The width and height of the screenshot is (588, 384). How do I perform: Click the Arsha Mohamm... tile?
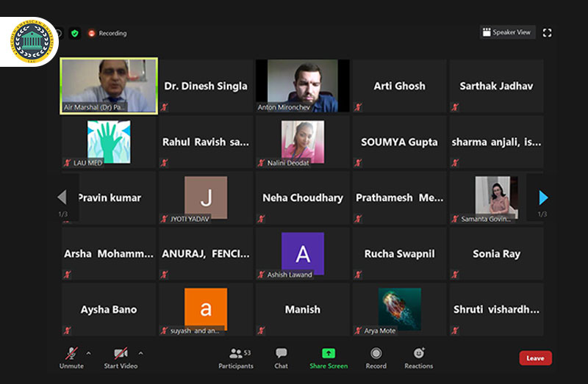pos(109,253)
